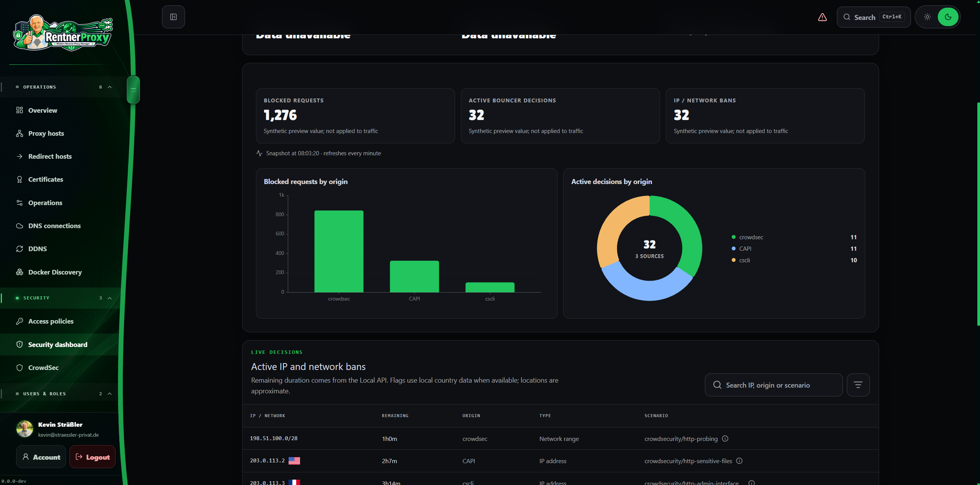Click the US flag for 203.0.113.2
Screen dimensions: 980x485
(294, 461)
